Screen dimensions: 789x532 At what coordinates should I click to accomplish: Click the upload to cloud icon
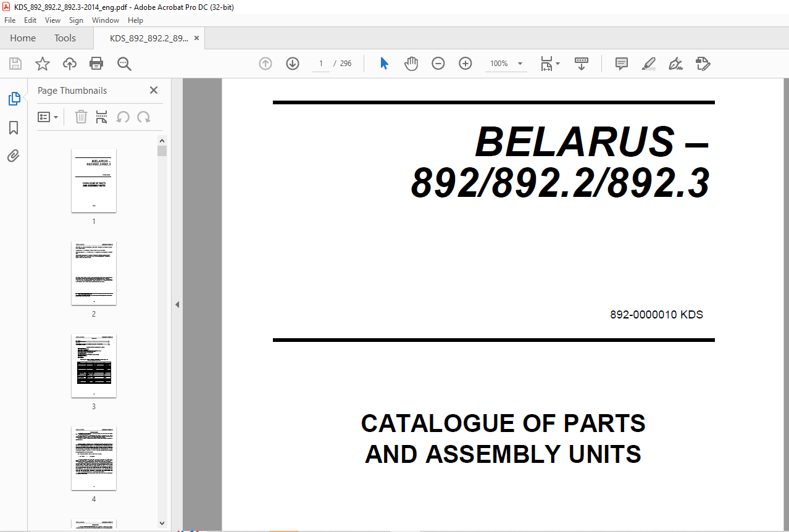pyautogui.click(x=70, y=64)
